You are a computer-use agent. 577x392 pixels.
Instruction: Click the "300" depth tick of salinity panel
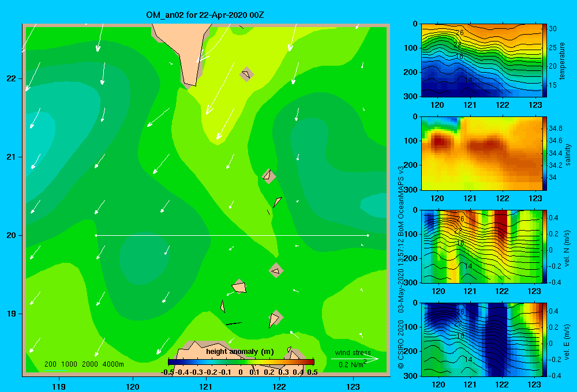pyautogui.click(x=411, y=190)
